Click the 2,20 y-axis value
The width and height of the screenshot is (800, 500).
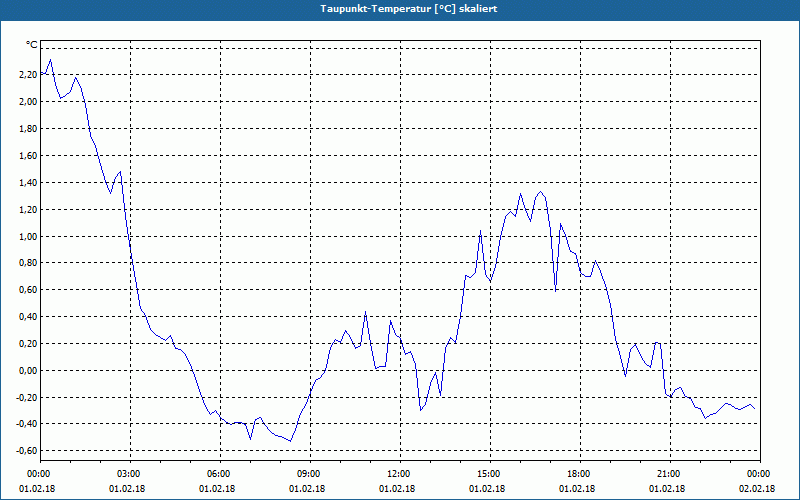(x=29, y=74)
